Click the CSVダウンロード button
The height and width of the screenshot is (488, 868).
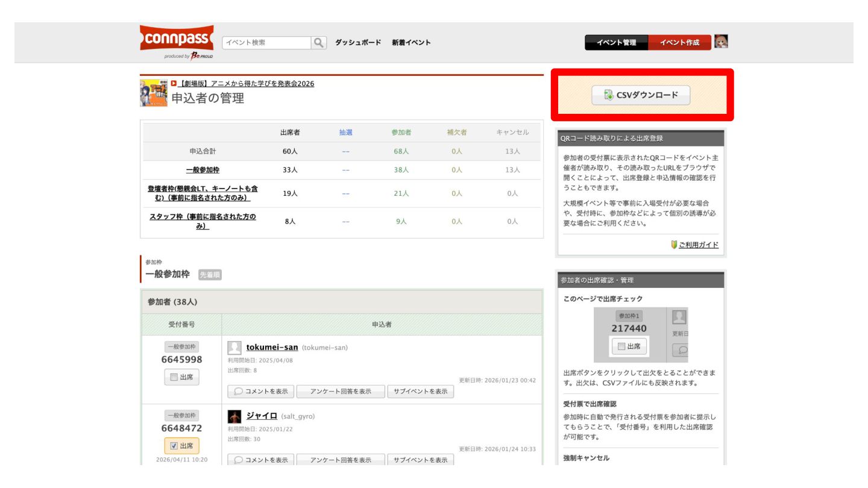pos(641,95)
